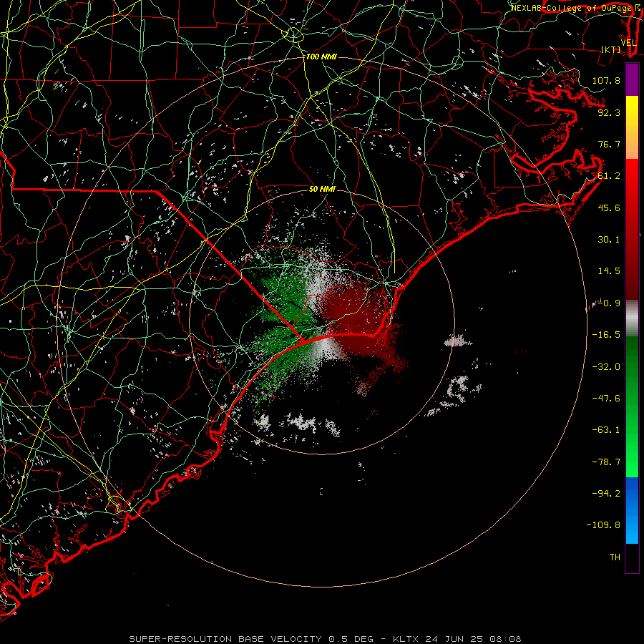Click the 100 NMI range ring label
644x644 pixels.
click(x=321, y=57)
